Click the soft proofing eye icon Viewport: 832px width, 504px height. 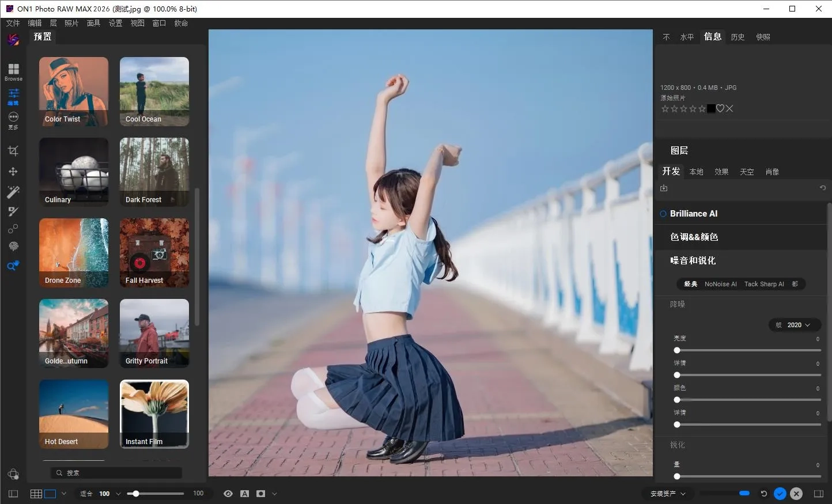[x=228, y=494]
